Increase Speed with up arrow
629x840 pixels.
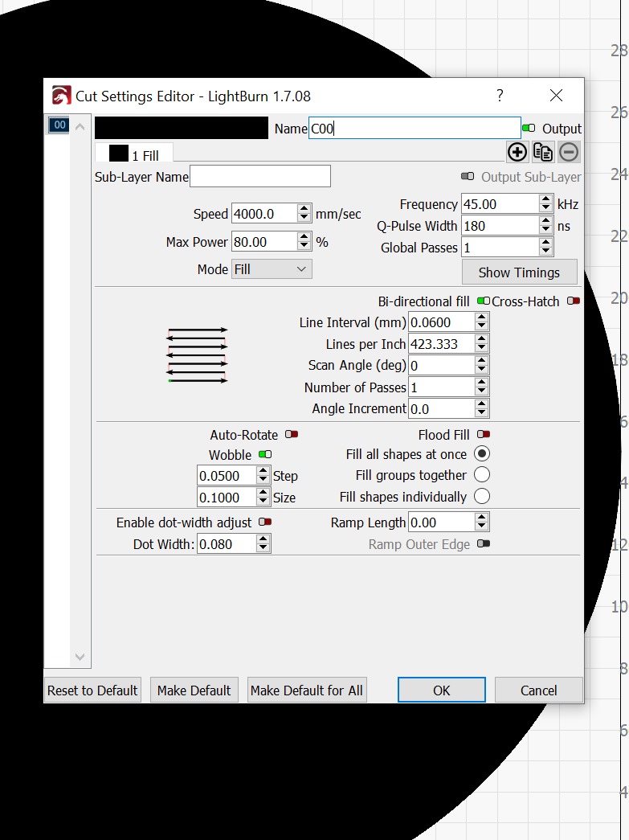coord(304,209)
